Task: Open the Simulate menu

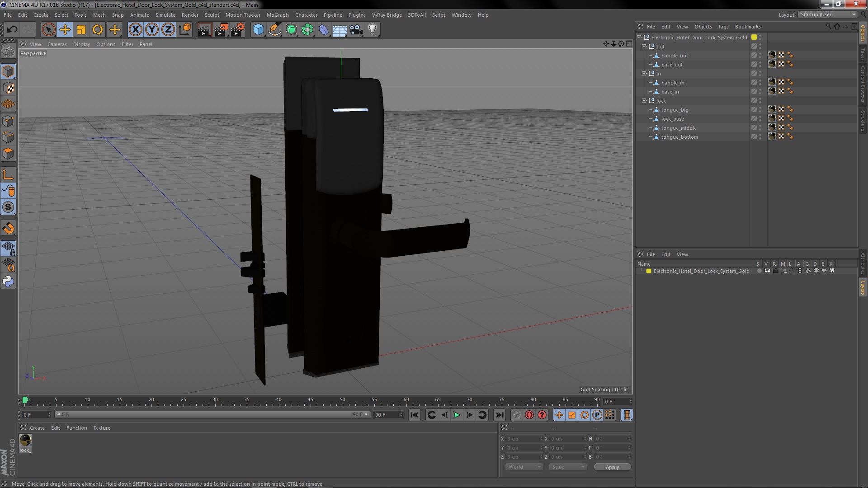Action: (165, 15)
